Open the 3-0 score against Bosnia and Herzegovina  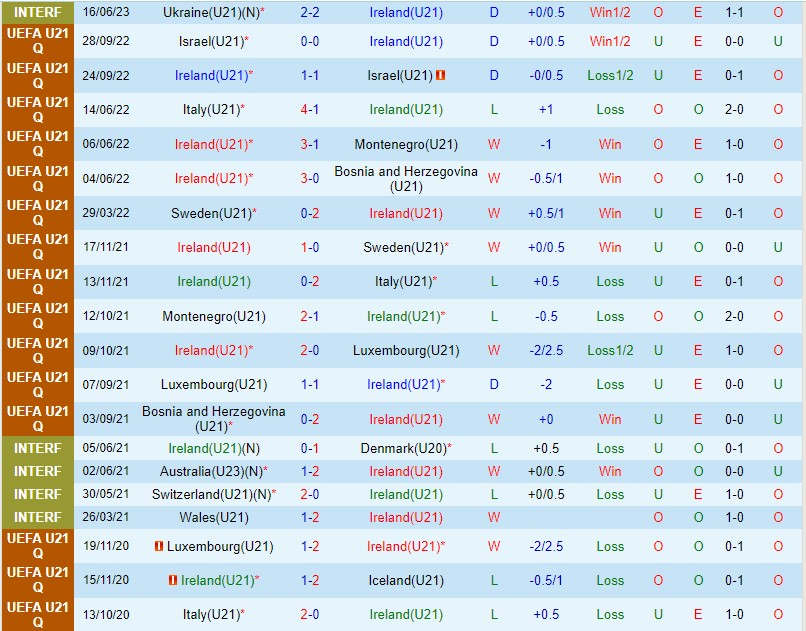point(310,179)
